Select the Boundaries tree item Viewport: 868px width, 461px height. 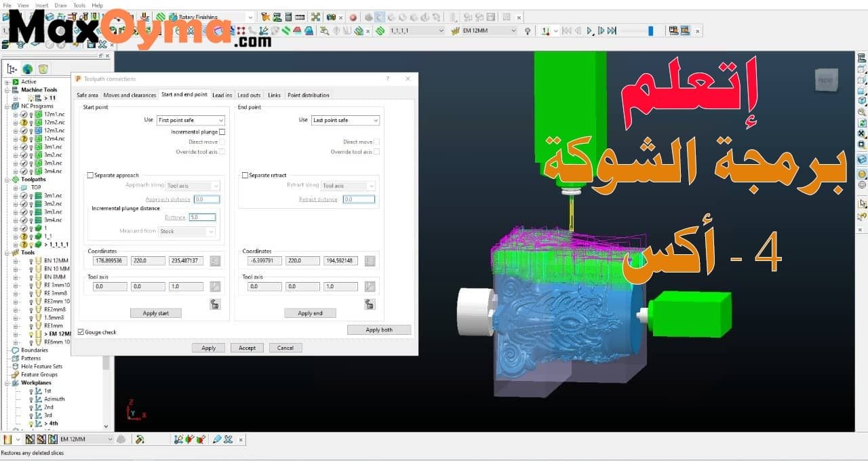[x=34, y=350]
